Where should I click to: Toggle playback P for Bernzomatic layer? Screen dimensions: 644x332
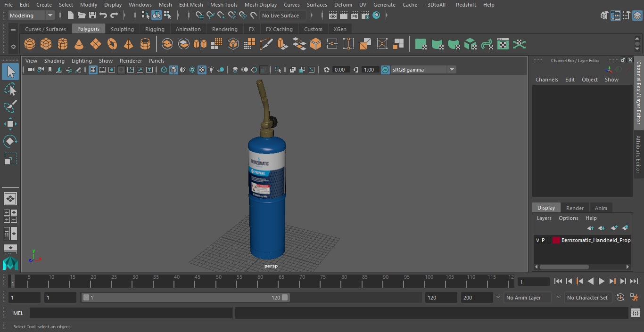[543, 240]
